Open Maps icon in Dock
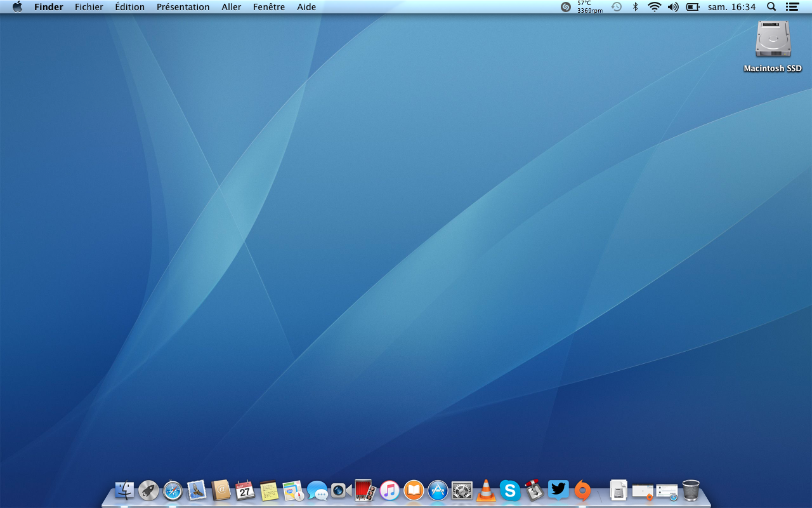 click(x=293, y=490)
